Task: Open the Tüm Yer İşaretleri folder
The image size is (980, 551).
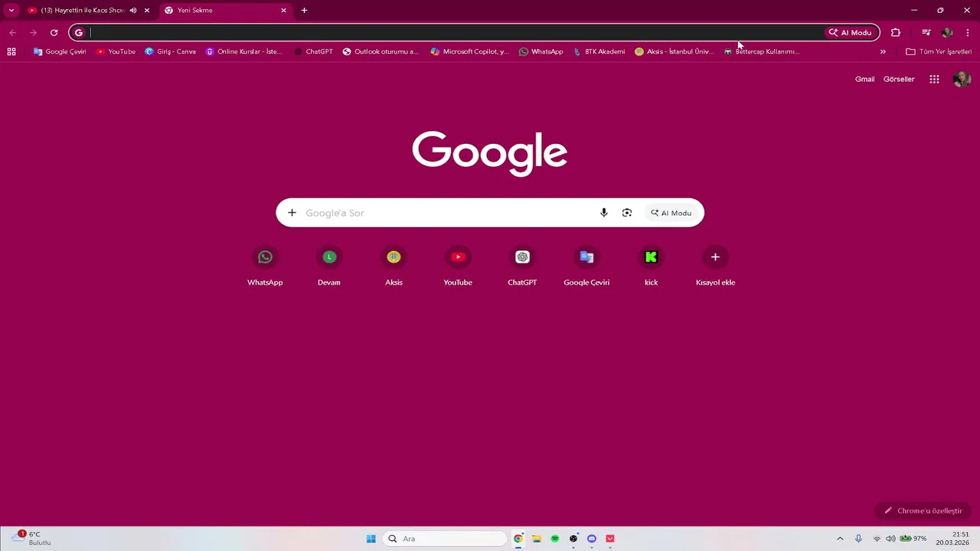Action: tap(939, 51)
